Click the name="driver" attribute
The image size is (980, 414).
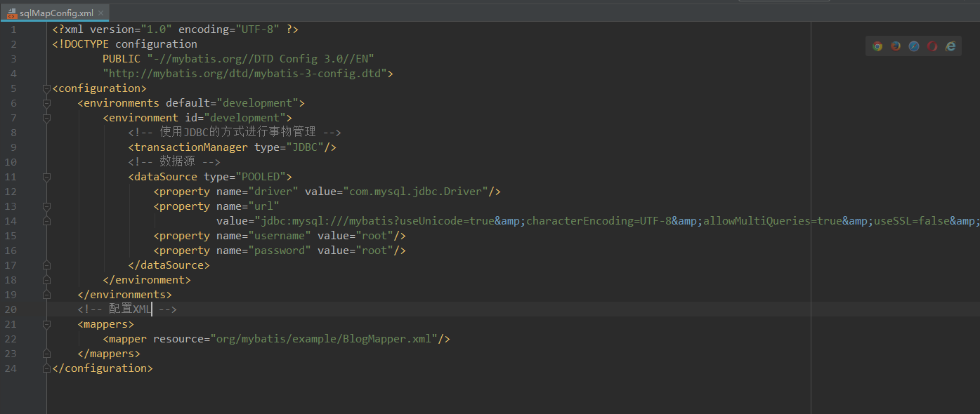pyautogui.click(x=257, y=192)
